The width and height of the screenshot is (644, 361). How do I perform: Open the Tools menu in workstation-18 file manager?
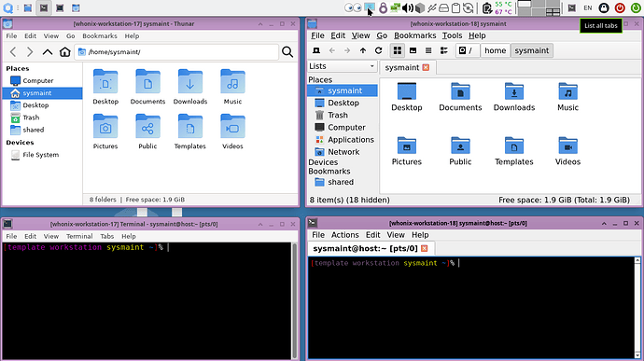[x=452, y=35]
